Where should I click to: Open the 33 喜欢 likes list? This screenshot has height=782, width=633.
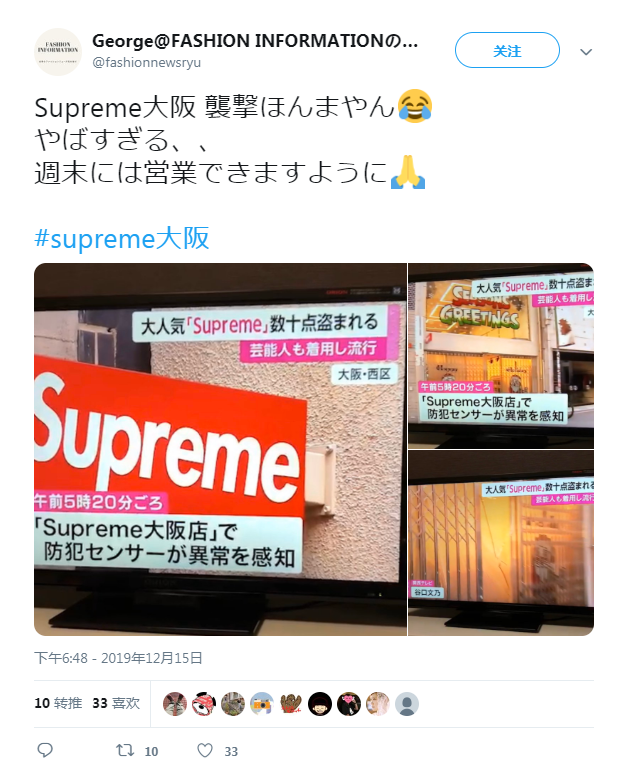pos(116,703)
